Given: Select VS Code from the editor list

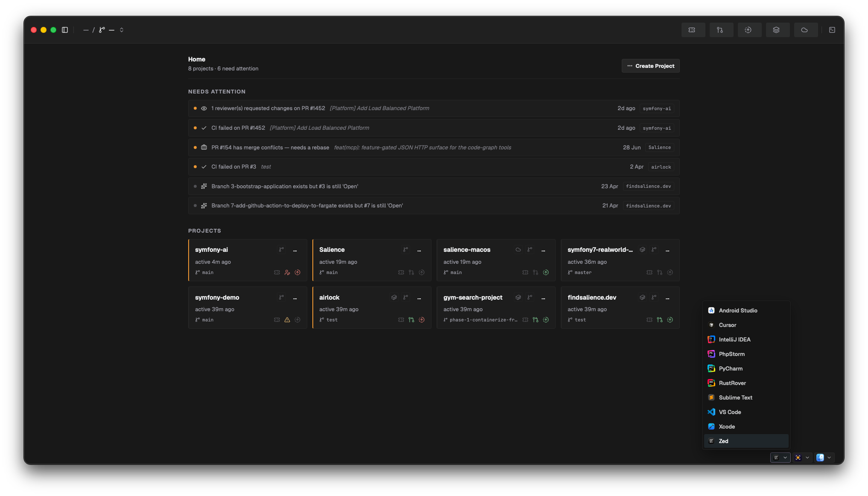Looking at the screenshot, I should (x=746, y=412).
